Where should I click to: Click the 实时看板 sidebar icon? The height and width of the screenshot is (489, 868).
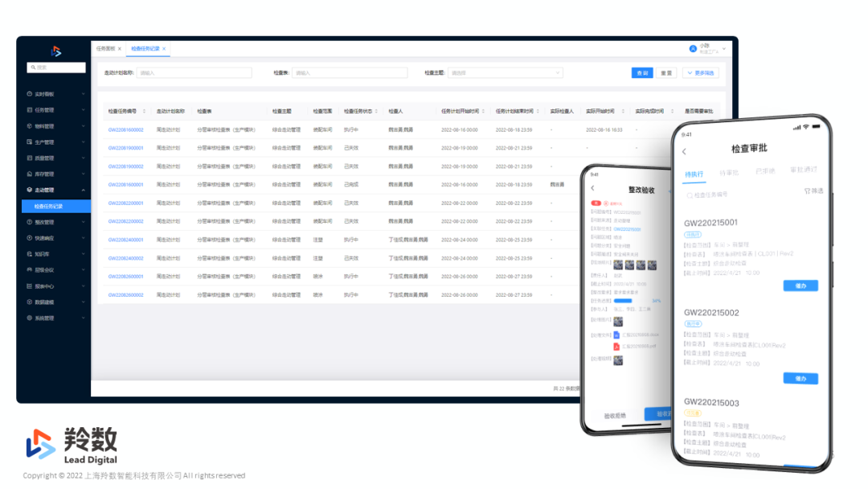point(30,93)
